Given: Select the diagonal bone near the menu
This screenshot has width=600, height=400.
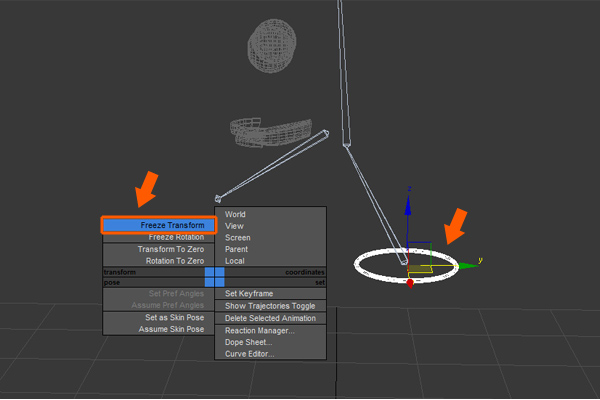Looking at the screenshot, I should 272,166.
